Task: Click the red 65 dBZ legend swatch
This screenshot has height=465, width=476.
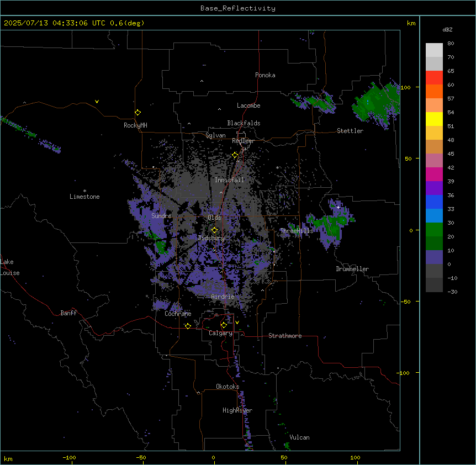Action: (x=434, y=78)
